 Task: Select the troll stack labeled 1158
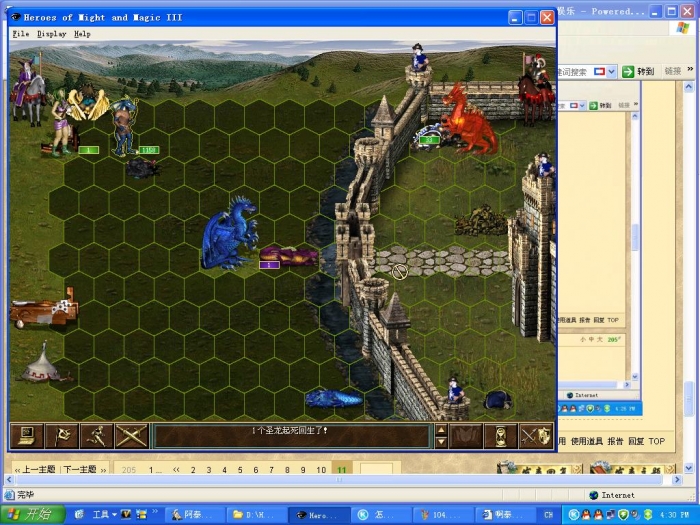[x=125, y=127]
